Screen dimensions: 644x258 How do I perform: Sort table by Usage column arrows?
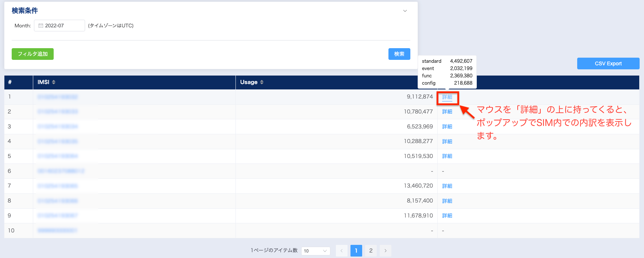pyautogui.click(x=262, y=82)
